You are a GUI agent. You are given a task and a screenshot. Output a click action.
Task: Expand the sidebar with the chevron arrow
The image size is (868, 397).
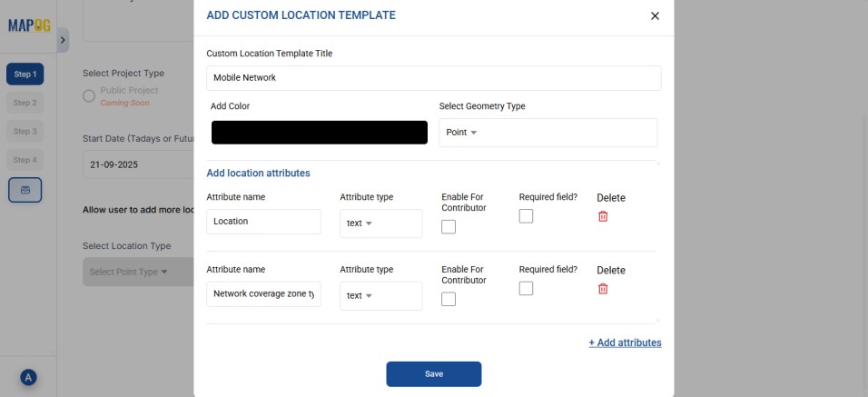point(63,40)
